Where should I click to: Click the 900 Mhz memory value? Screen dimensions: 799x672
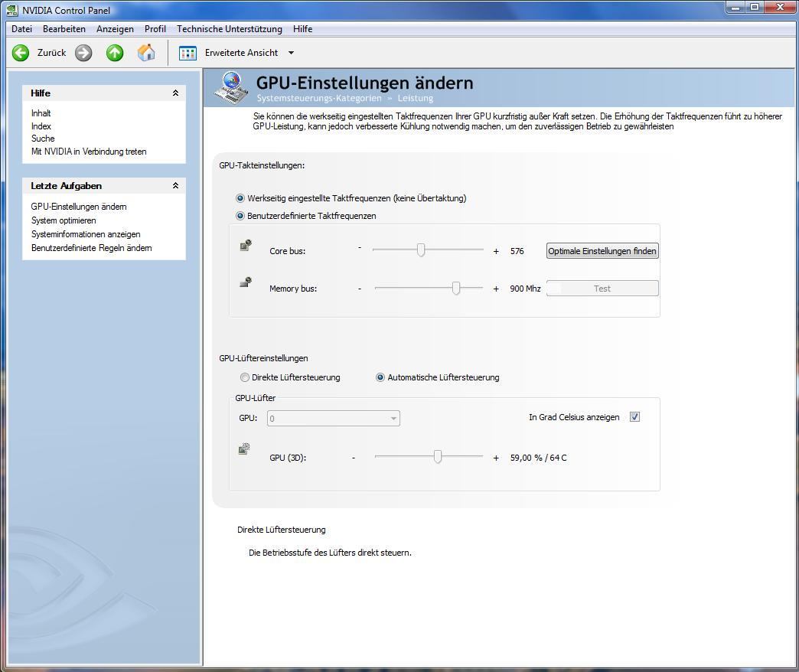[525, 289]
